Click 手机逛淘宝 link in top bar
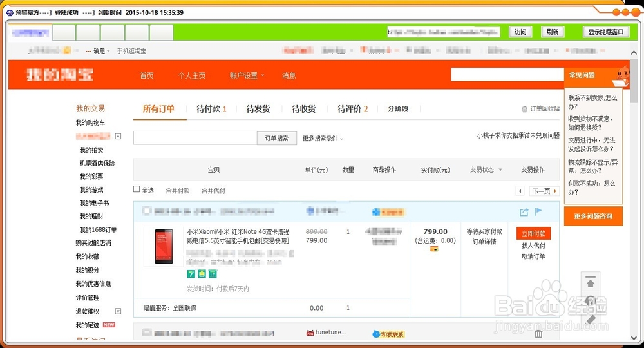 click(131, 51)
